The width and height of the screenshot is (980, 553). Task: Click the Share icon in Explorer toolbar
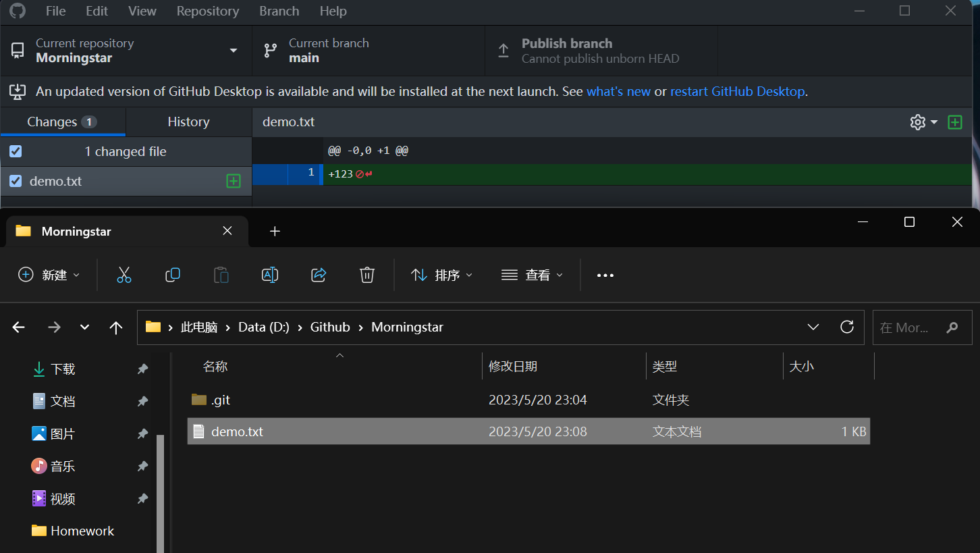319,275
